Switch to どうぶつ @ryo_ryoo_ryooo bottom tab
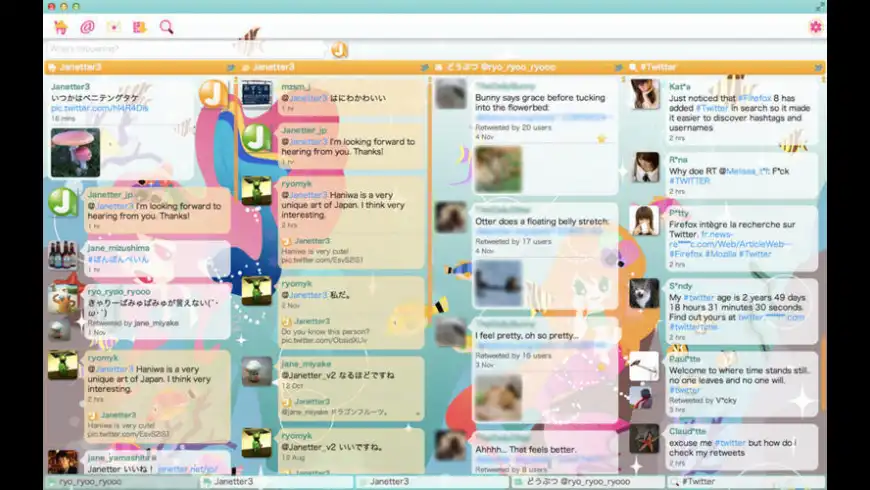 point(588,482)
